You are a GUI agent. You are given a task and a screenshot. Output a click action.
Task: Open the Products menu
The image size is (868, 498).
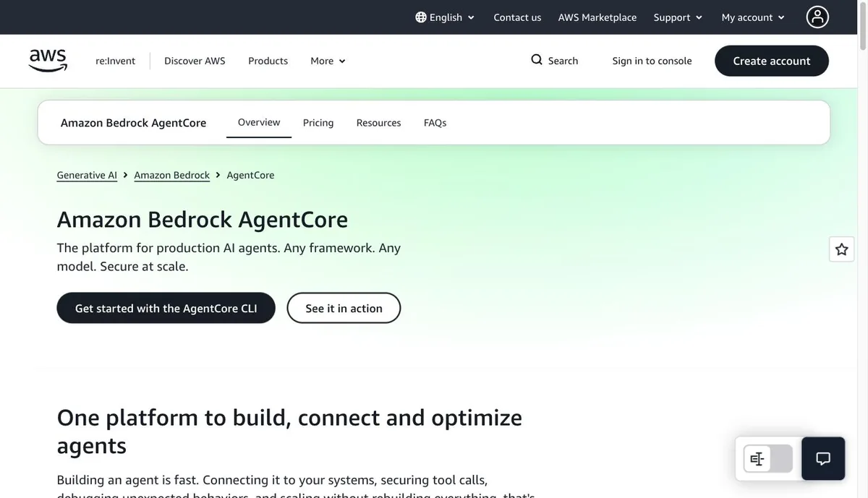pos(268,61)
